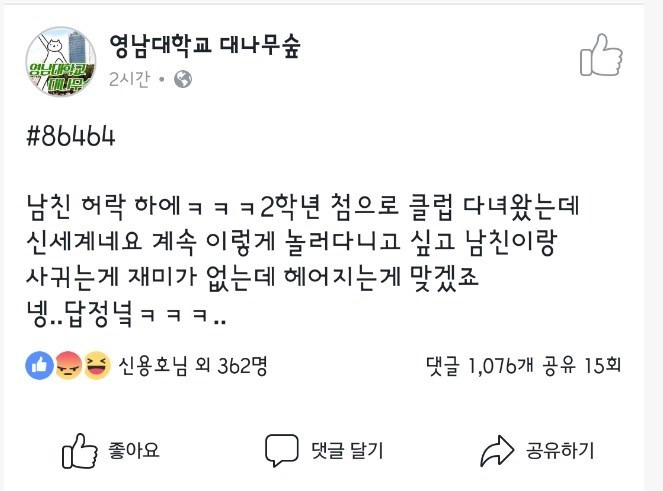Click the blue Like reaction icon
This screenshot has width=663, height=491.
41,367
